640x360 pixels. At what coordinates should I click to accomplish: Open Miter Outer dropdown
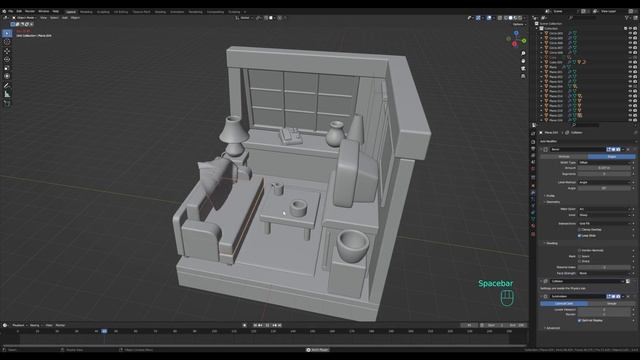point(604,209)
